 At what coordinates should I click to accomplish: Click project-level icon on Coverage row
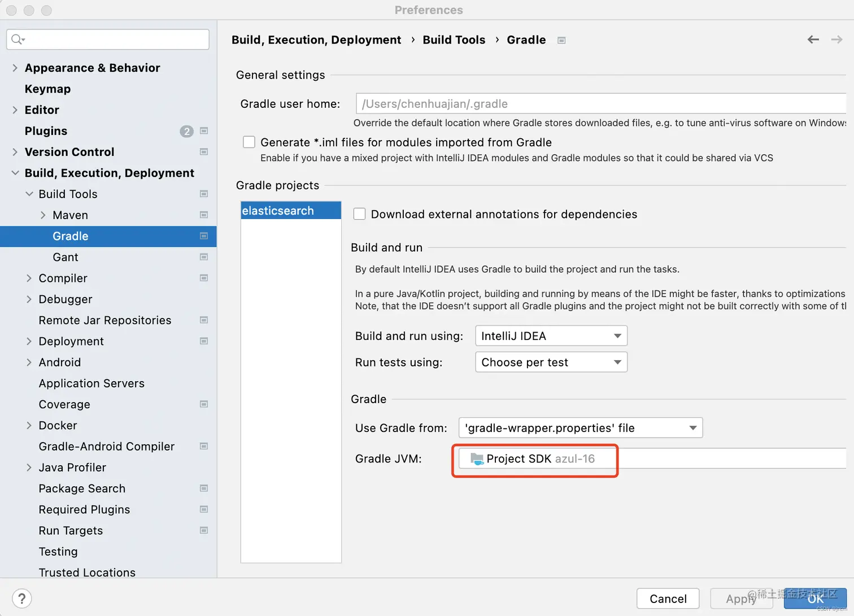pyautogui.click(x=204, y=404)
